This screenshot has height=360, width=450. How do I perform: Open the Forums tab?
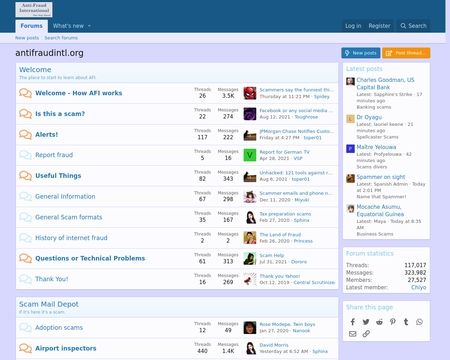[31, 26]
